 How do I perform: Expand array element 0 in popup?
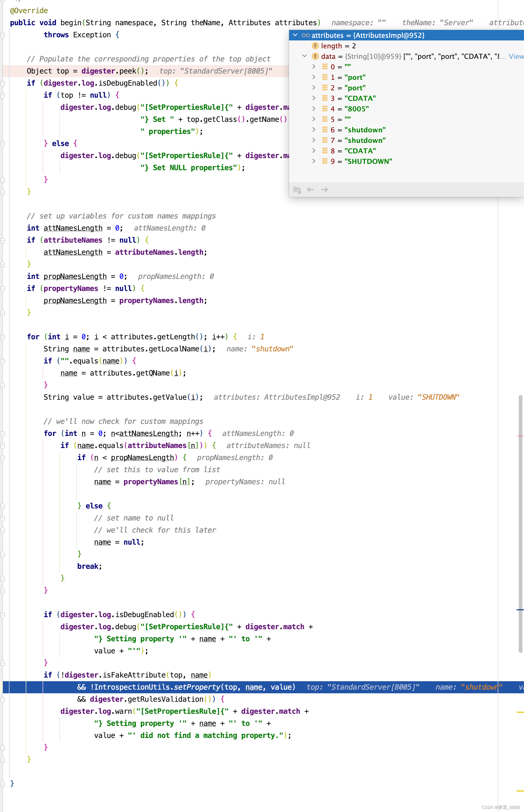[x=314, y=67]
